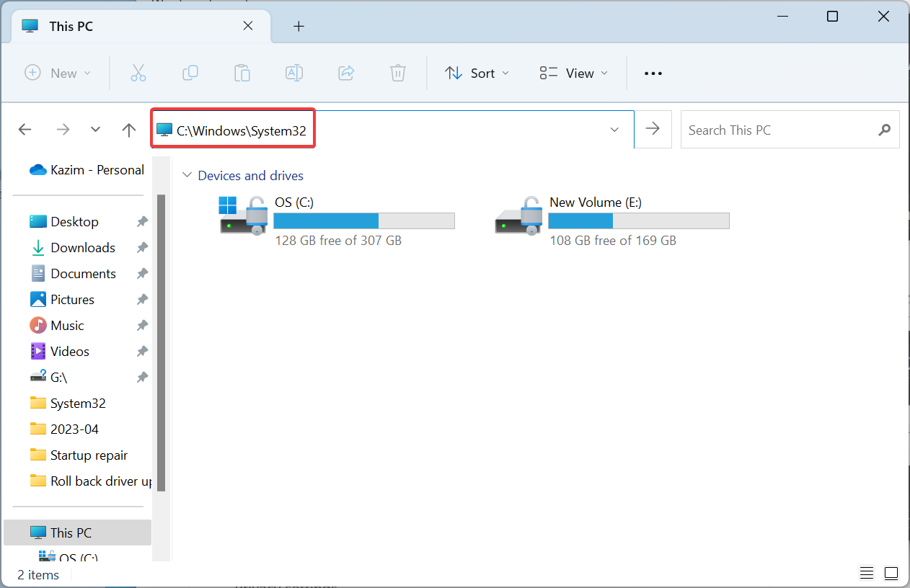Go up one folder level arrow

coord(129,130)
